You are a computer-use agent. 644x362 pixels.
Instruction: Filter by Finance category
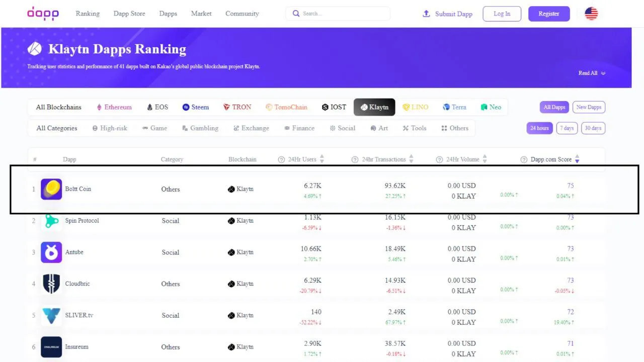point(299,128)
